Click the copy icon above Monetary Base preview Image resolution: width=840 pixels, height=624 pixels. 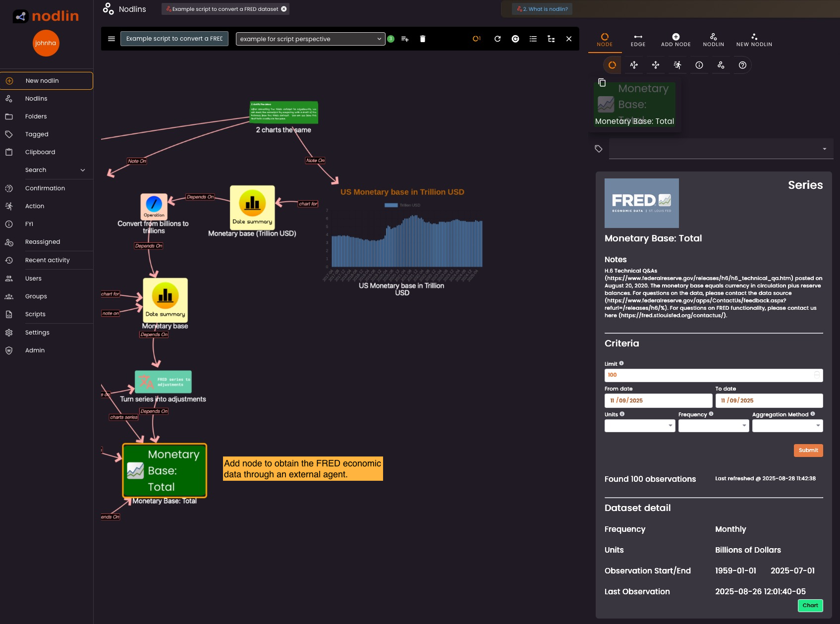(602, 82)
